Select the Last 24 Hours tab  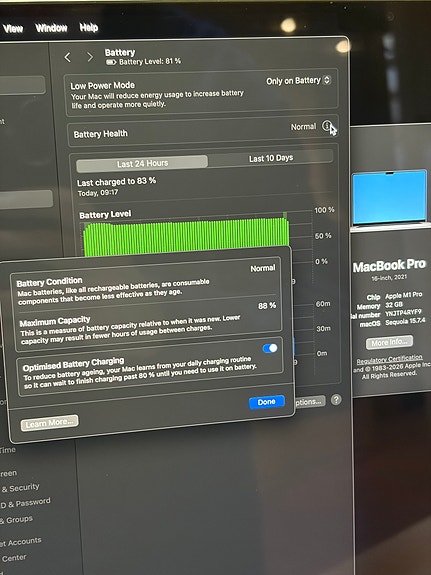142,164
